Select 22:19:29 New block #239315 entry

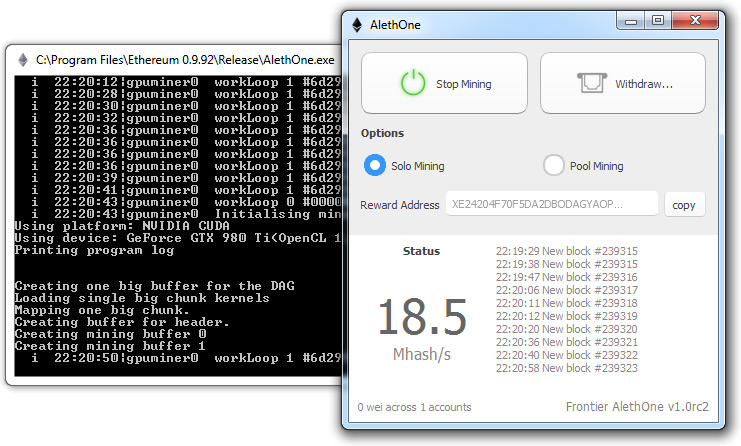point(567,251)
